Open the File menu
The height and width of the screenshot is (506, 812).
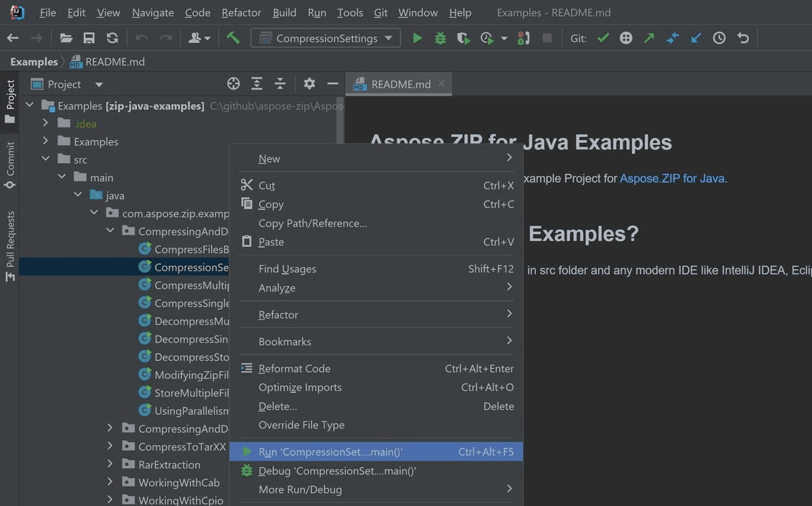(x=47, y=12)
